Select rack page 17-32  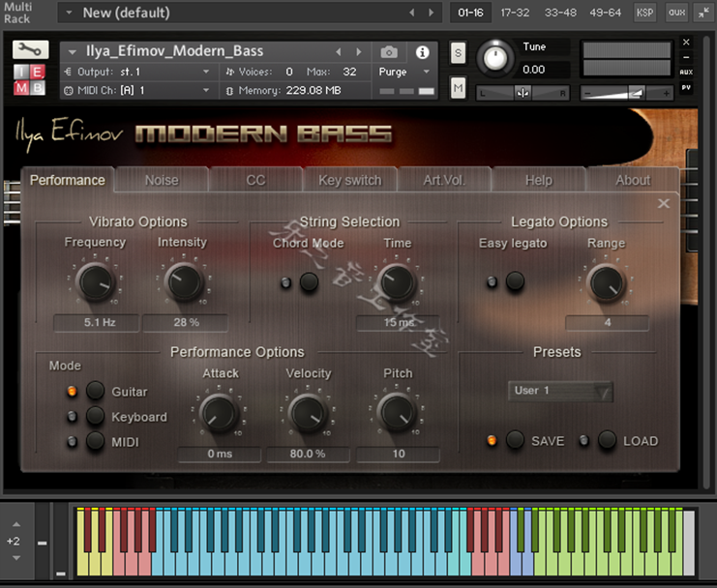(515, 13)
